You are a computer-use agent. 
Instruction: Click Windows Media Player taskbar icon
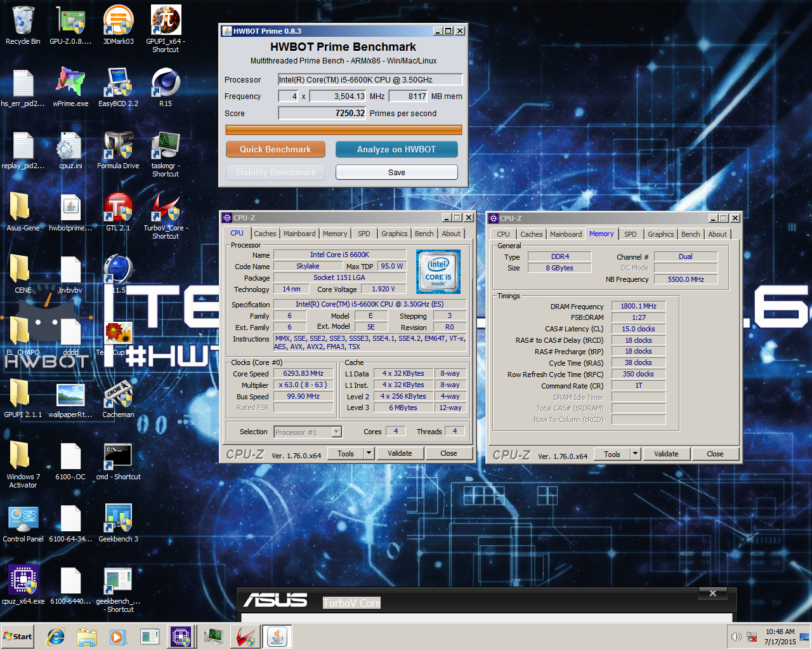click(x=118, y=637)
